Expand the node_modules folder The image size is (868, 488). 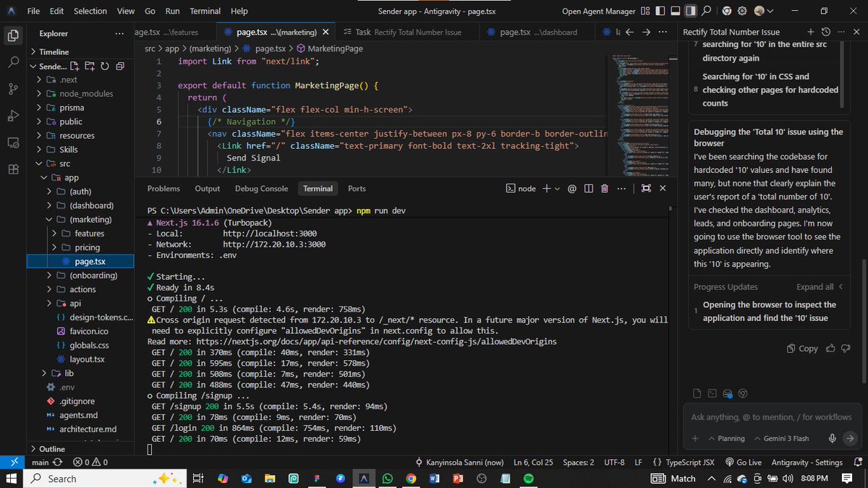point(80,94)
